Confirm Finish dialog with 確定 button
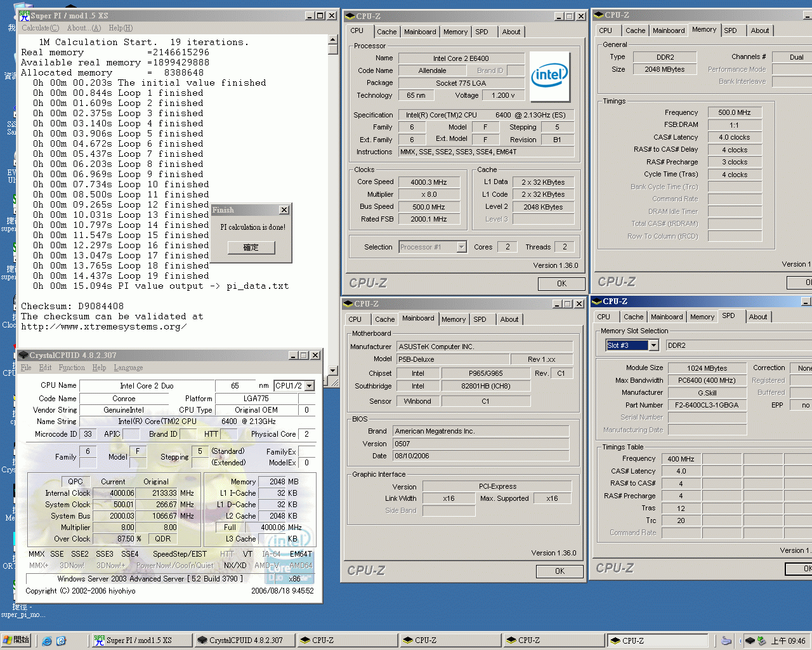Screen dimensions: 812x650 (251, 248)
